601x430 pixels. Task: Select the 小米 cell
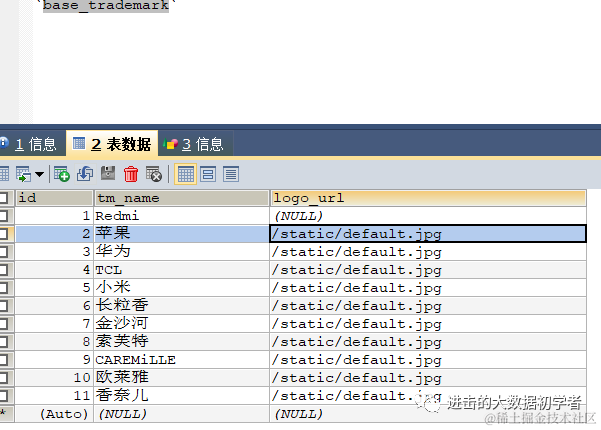pos(182,288)
